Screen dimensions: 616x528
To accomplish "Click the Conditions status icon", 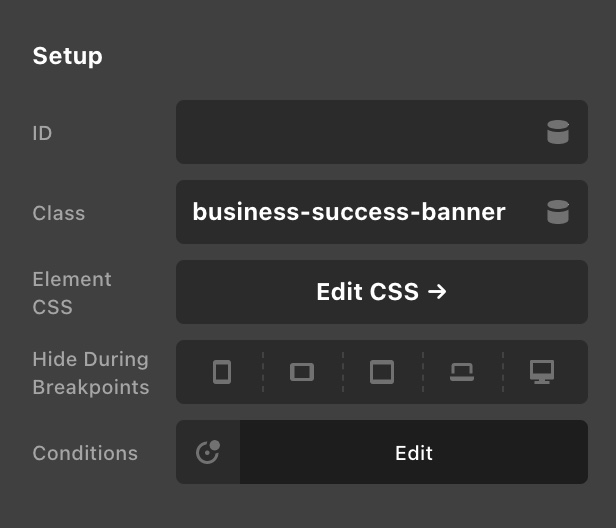I will coord(208,452).
